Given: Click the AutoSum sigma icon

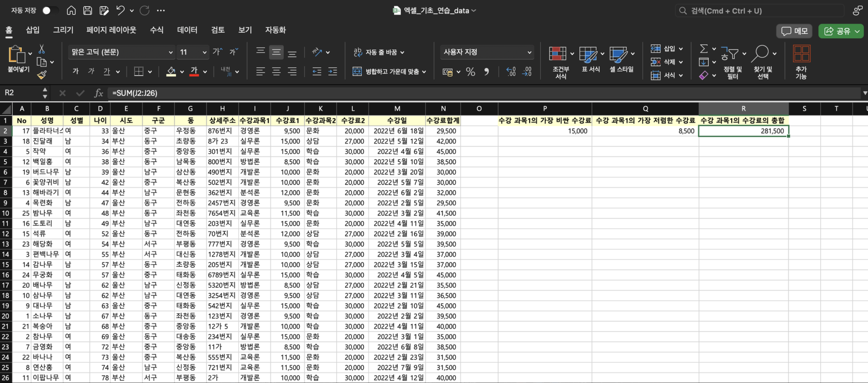Looking at the screenshot, I should click(x=704, y=49).
